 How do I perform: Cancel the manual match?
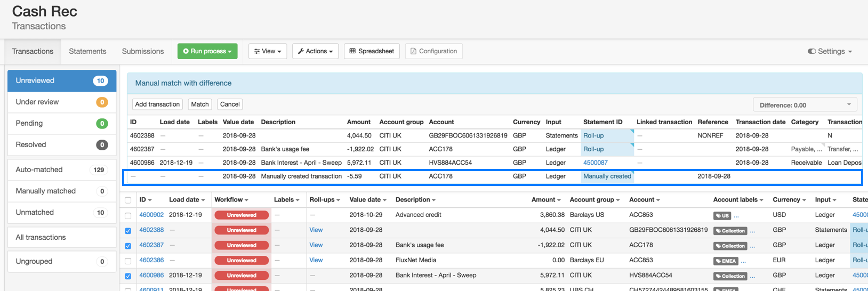click(230, 104)
